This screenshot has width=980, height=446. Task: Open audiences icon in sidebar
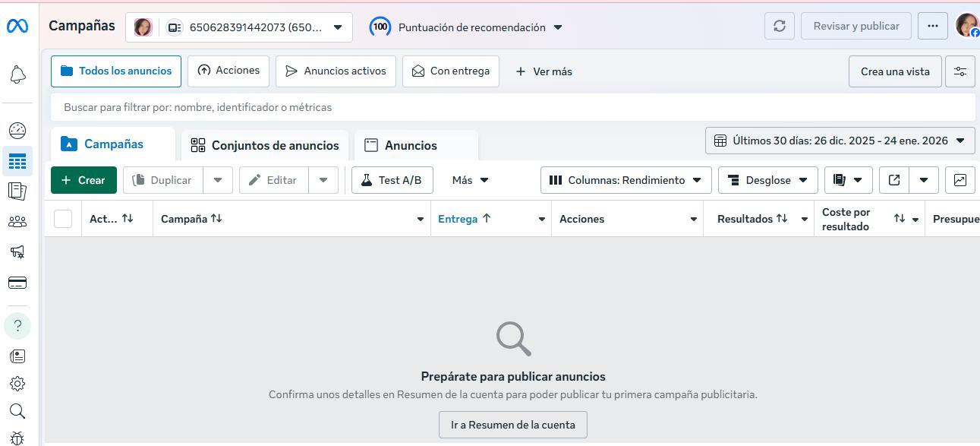coord(17,222)
